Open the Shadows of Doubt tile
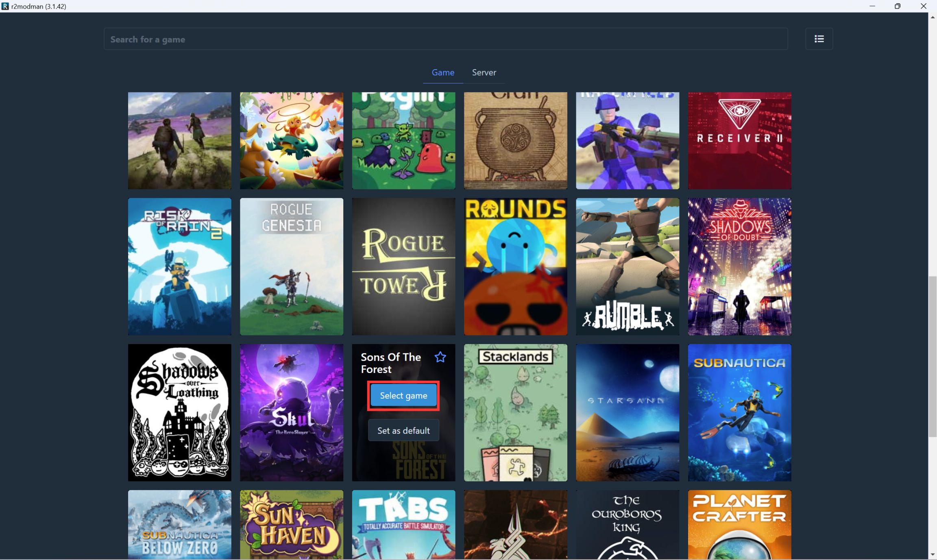This screenshot has height=560, width=937. pos(740,266)
